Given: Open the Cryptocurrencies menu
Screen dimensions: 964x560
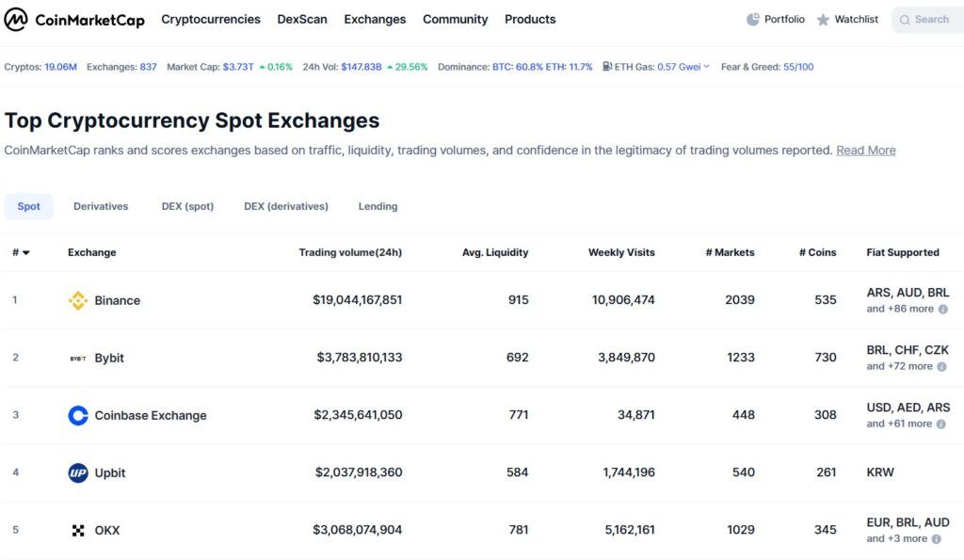Looking at the screenshot, I should click(210, 20).
